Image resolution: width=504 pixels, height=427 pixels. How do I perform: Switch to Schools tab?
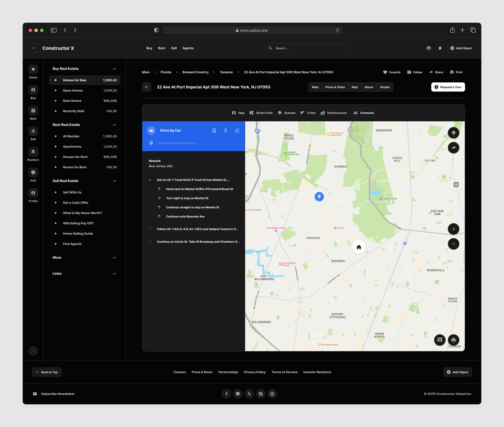coord(287,113)
